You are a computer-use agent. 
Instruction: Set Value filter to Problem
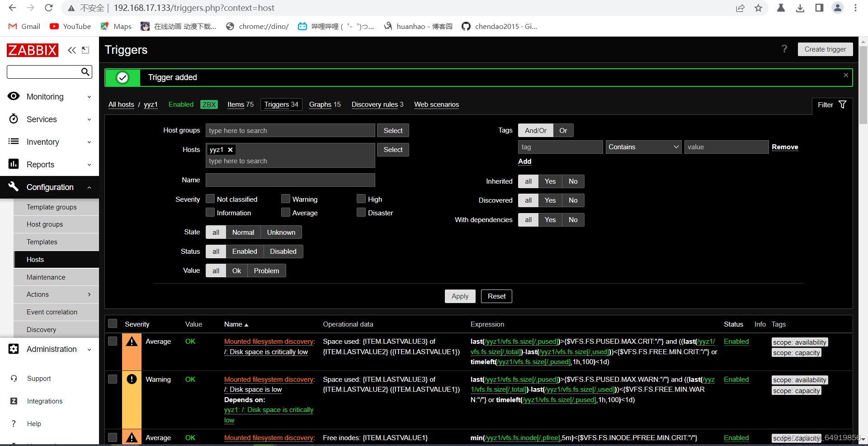point(266,270)
